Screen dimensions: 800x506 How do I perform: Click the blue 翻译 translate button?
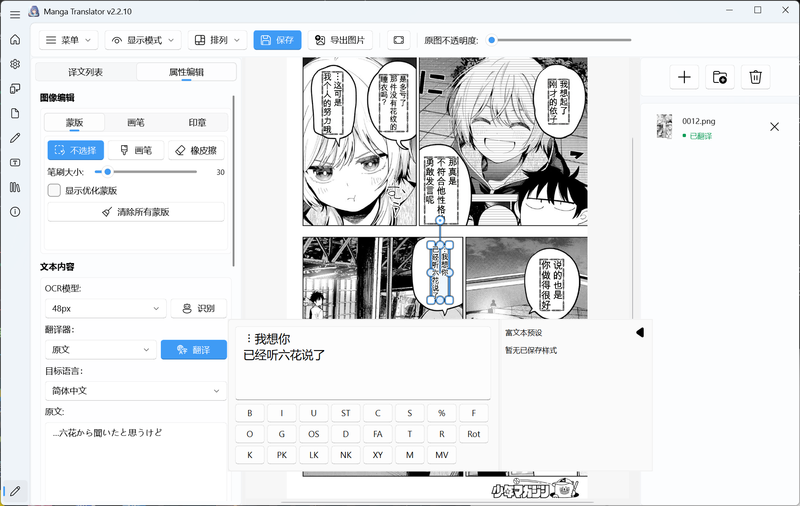194,349
